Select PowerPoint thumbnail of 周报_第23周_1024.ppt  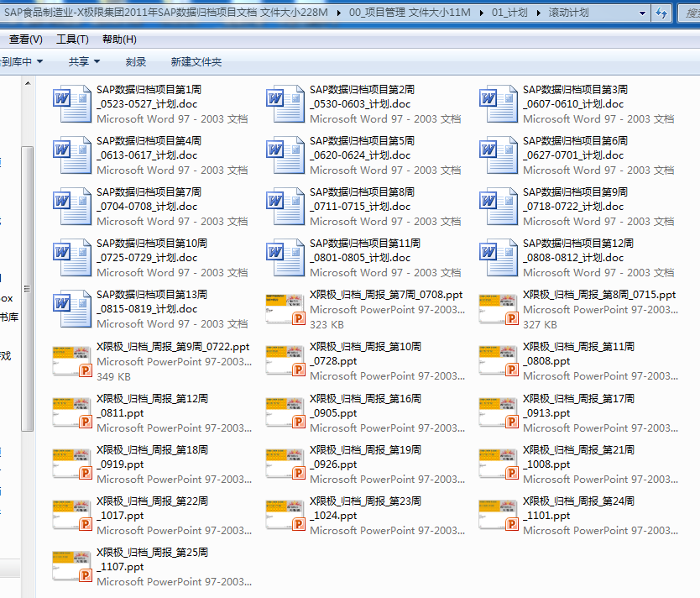[285, 516]
